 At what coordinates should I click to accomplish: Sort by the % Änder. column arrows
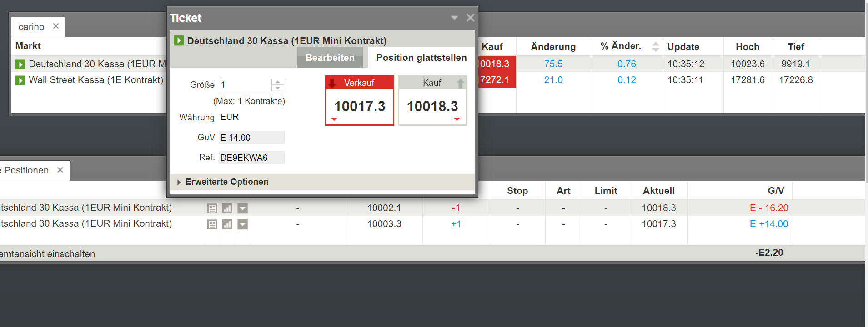(x=656, y=46)
